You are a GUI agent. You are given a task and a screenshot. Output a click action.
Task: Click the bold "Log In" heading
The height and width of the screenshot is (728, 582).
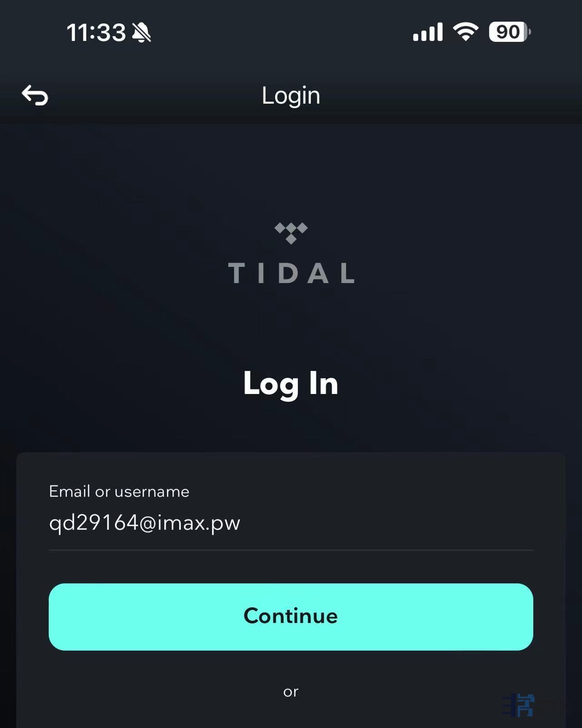(291, 384)
